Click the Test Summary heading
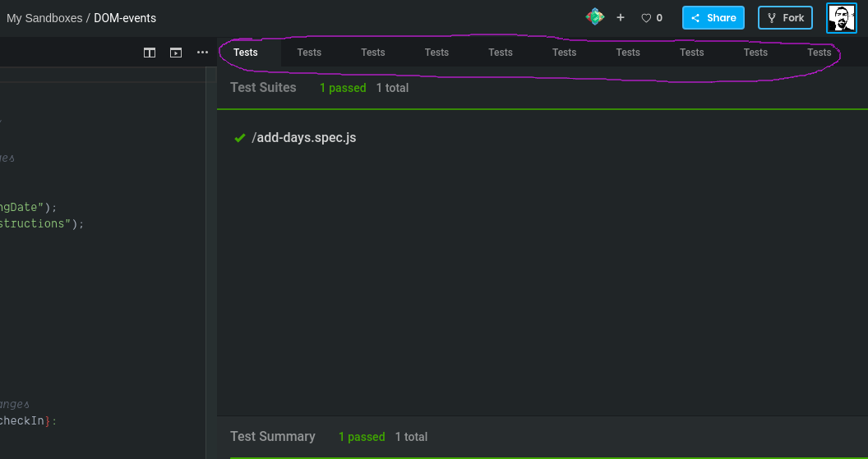 pyautogui.click(x=273, y=436)
